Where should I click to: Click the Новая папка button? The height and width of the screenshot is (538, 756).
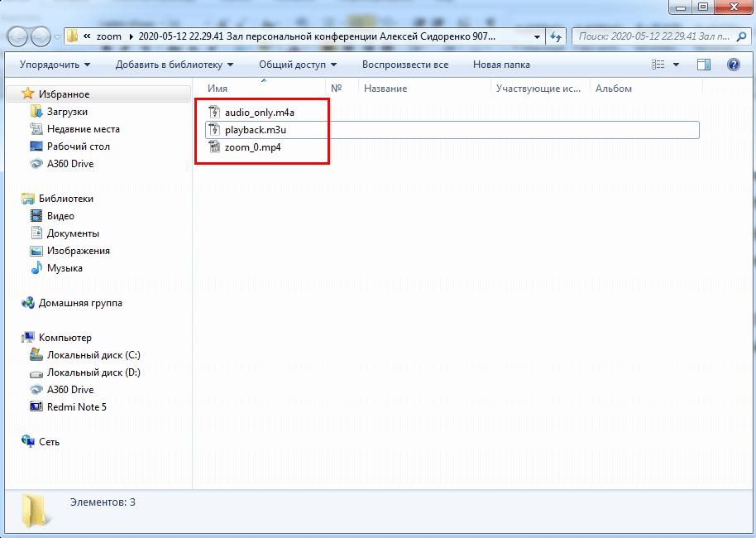pyautogui.click(x=501, y=65)
